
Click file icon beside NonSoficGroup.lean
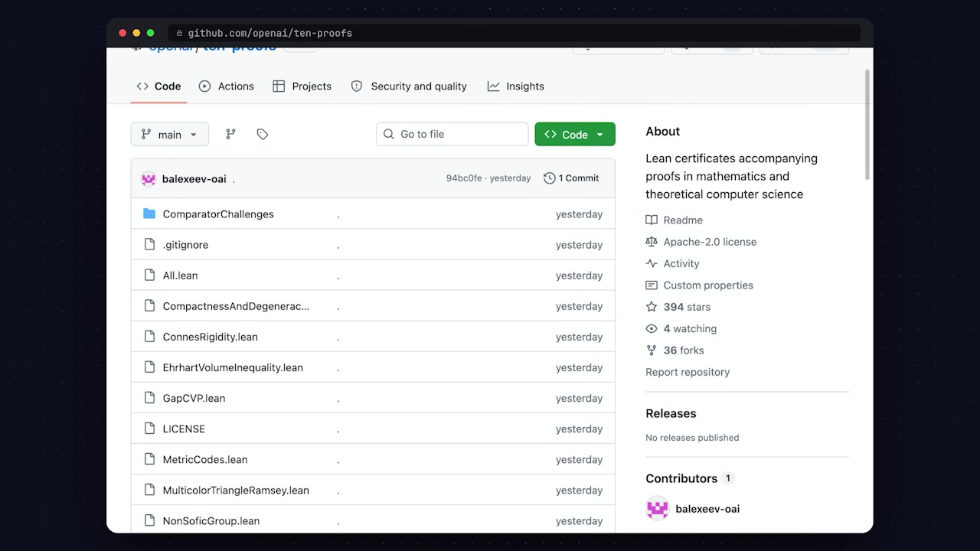(149, 520)
